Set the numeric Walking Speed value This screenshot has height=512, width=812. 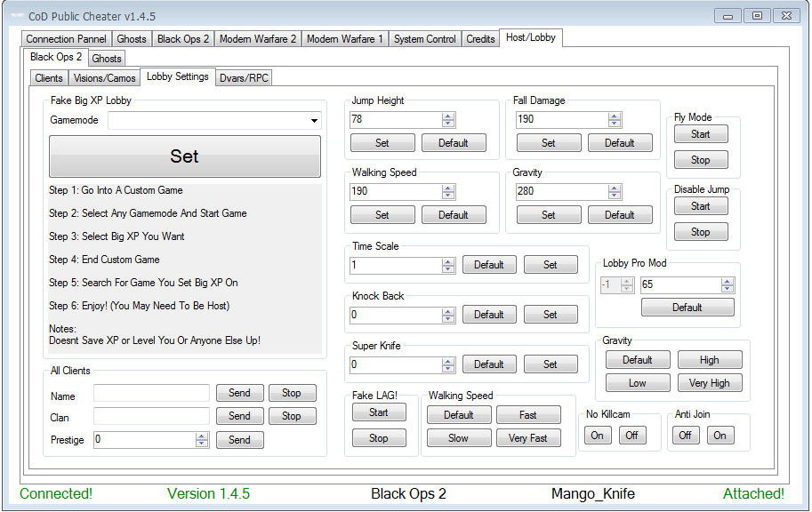pos(382,215)
